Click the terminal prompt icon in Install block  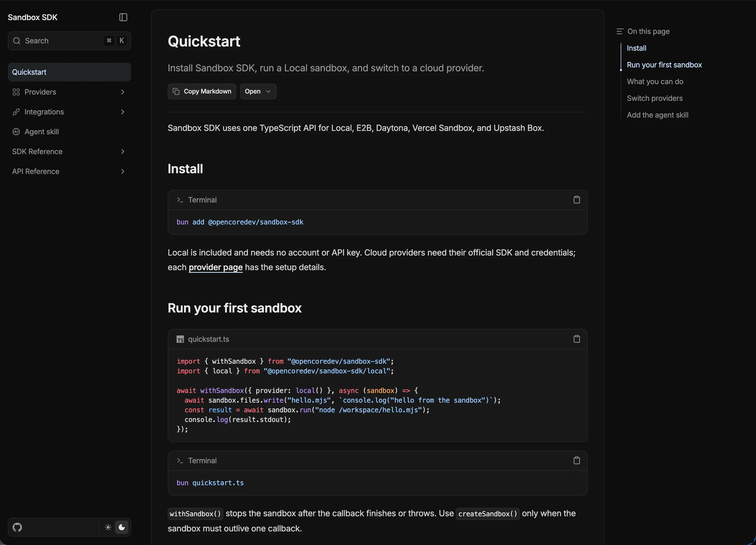180,200
